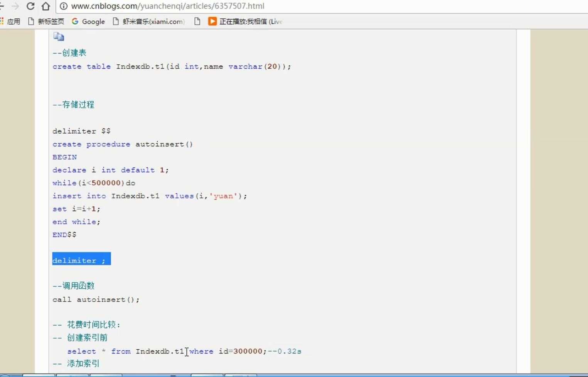Click the --创建表 comment line
Screen dimensions: 588x377
(69, 53)
